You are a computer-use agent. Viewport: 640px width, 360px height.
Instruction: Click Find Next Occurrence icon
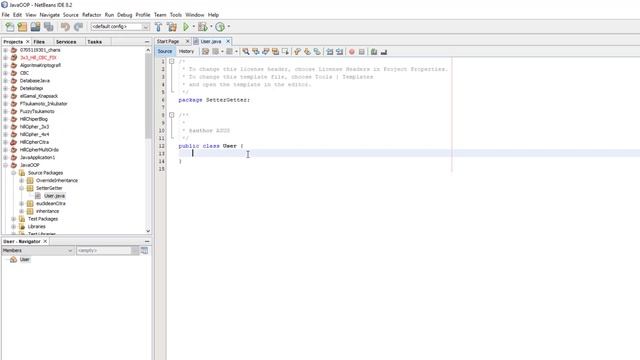point(265,51)
